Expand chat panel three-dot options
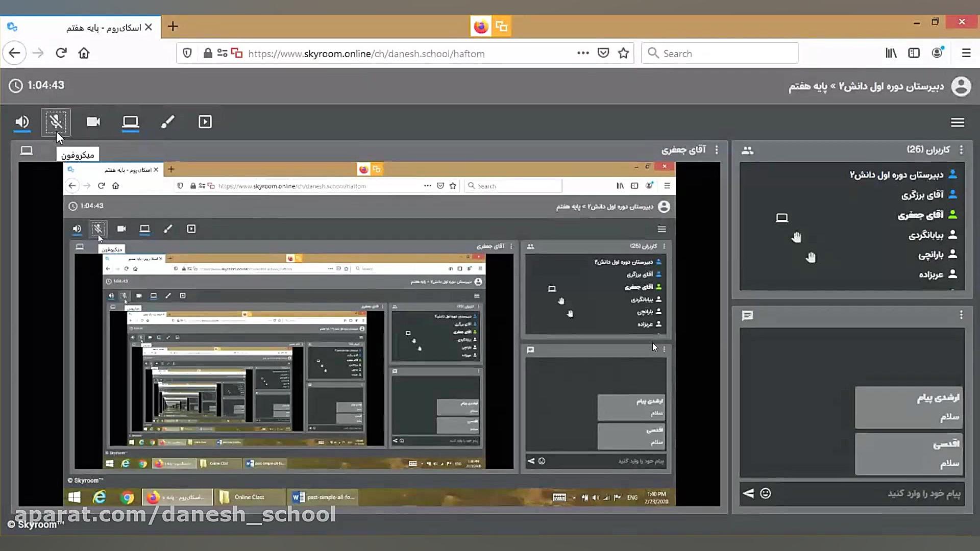980x551 pixels. click(x=961, y=315)
